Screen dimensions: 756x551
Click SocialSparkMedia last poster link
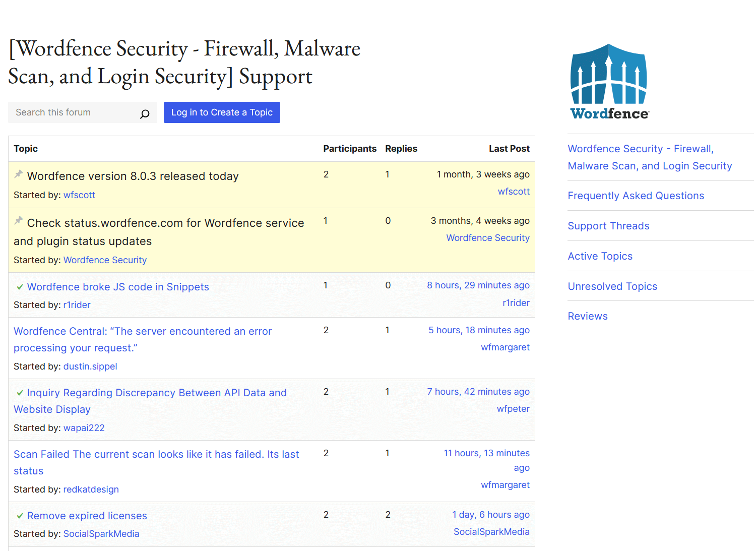coord(491,532)
